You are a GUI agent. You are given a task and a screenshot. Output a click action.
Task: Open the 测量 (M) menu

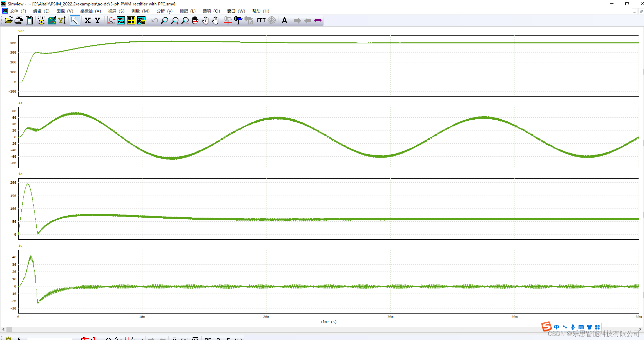point(140,11)
